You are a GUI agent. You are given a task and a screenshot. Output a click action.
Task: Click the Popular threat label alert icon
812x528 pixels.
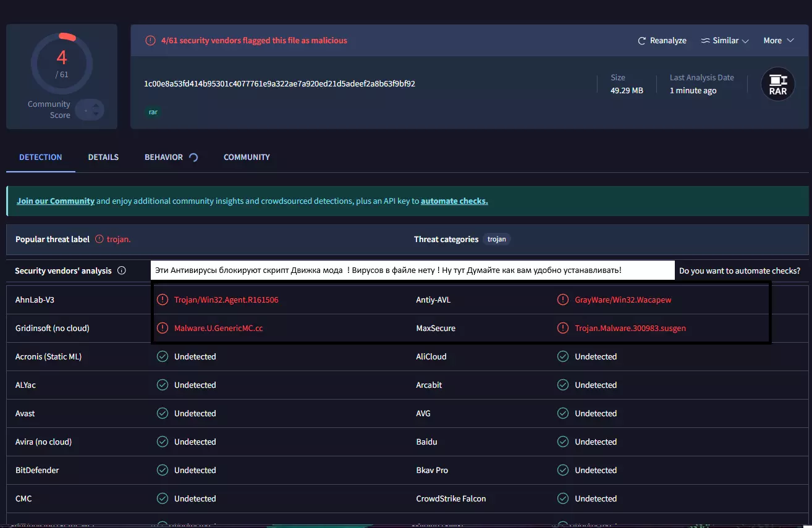(99, 240)
